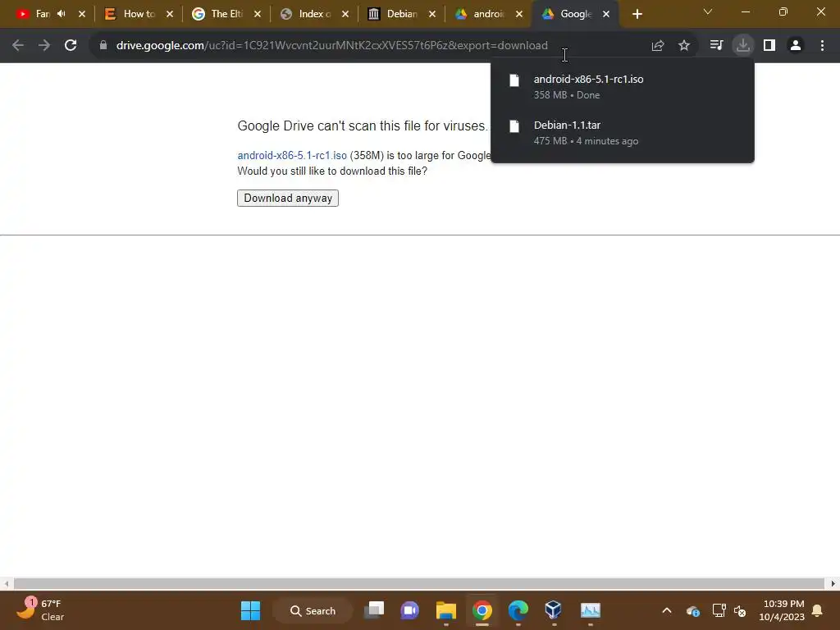Open the notification bell
This screenshot has height=630, width=840.
[x=818, y=610]
